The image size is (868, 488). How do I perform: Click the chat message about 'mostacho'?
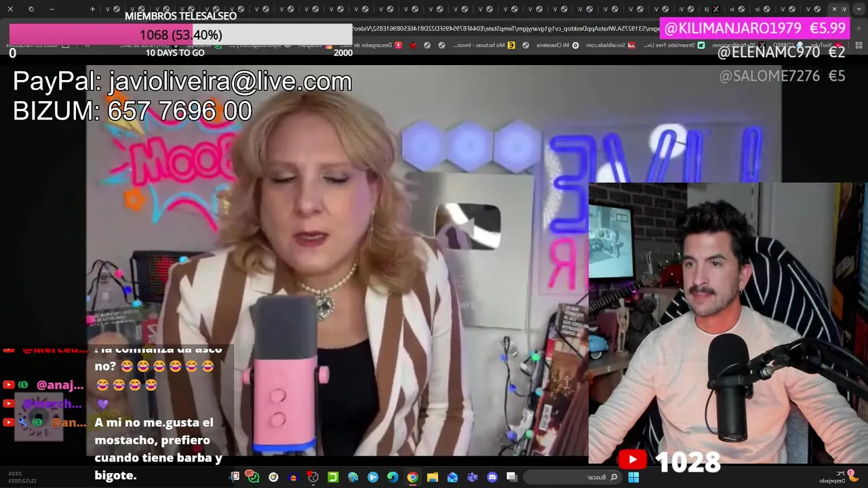click(x=159, y=449)
